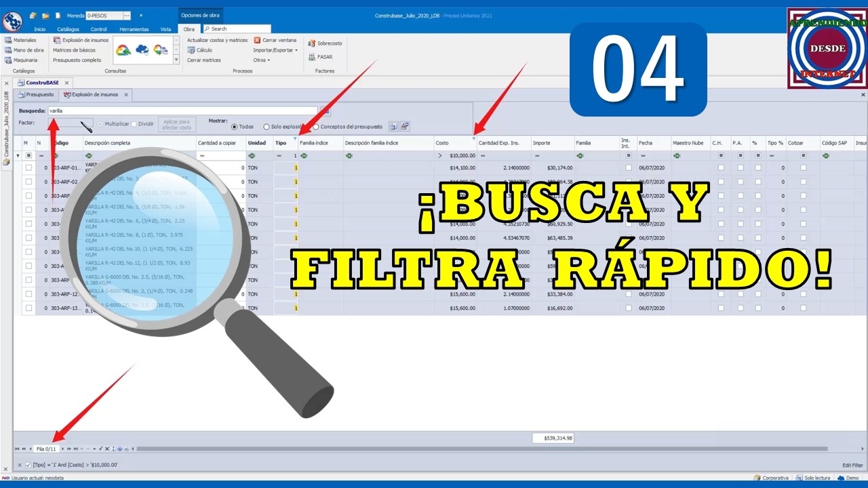Click Solo lectura in status bar

click(x=813, y=478)
